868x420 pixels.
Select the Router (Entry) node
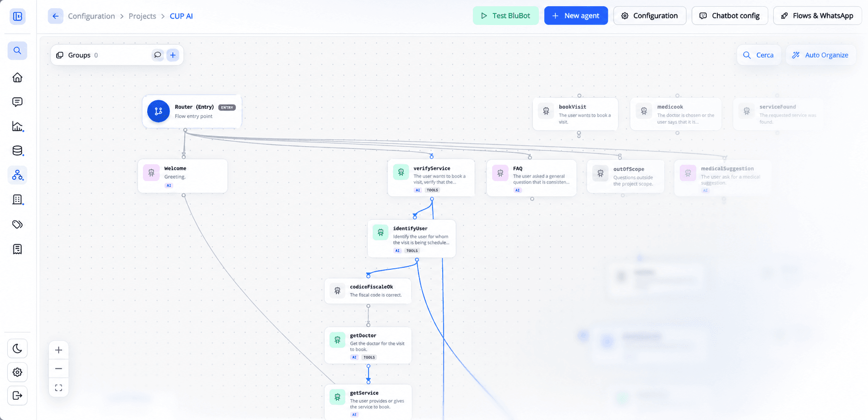(192, 111)
